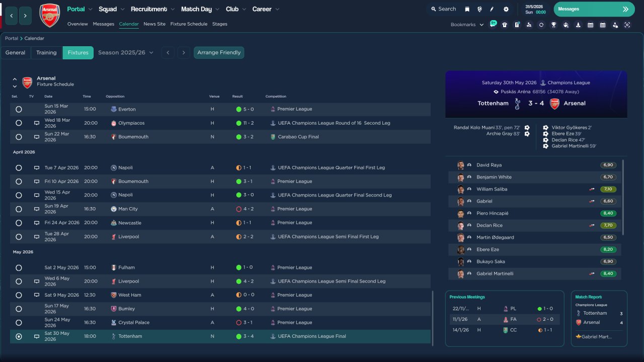The height and width of the screenshot is (362, 644).
Task: Click the training cone bookmark icon
Action: tap(578, 25)
